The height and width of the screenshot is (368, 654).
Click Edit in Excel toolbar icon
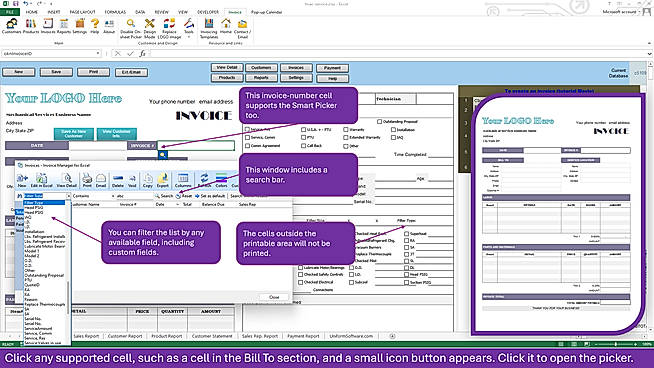coord(41,180)
